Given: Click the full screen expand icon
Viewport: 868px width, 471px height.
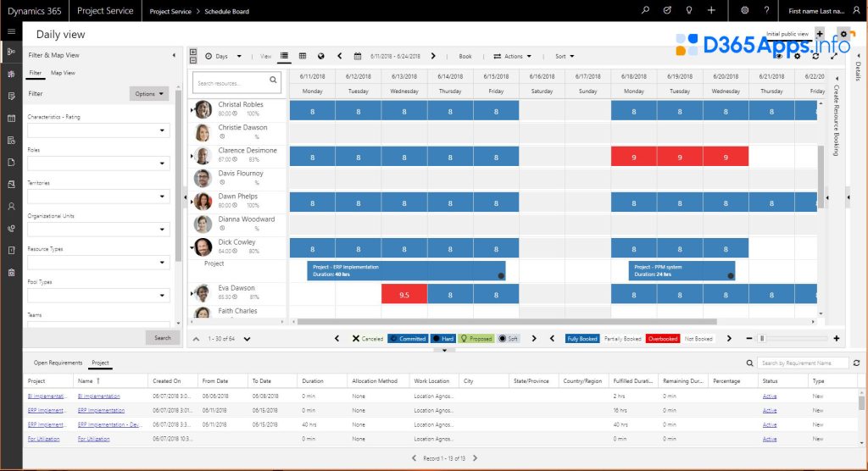Looking at the screenshot, I should 834,56.
